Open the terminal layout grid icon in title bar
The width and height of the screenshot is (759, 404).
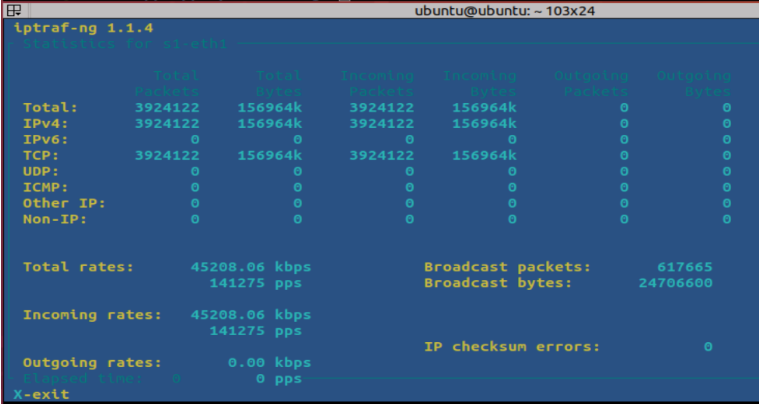(14, 10)
